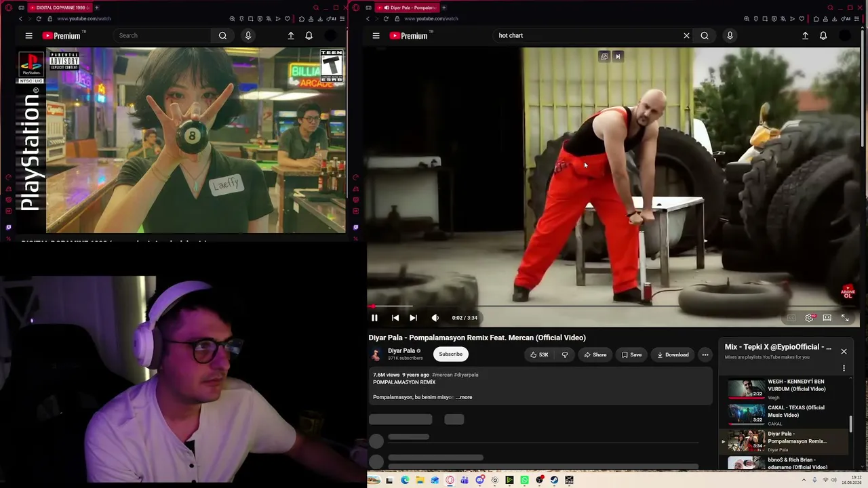868x488 pixels.
Task: Open the #diyarpala hashtag link
Action: pyautogui.click(x=466, y=375)
